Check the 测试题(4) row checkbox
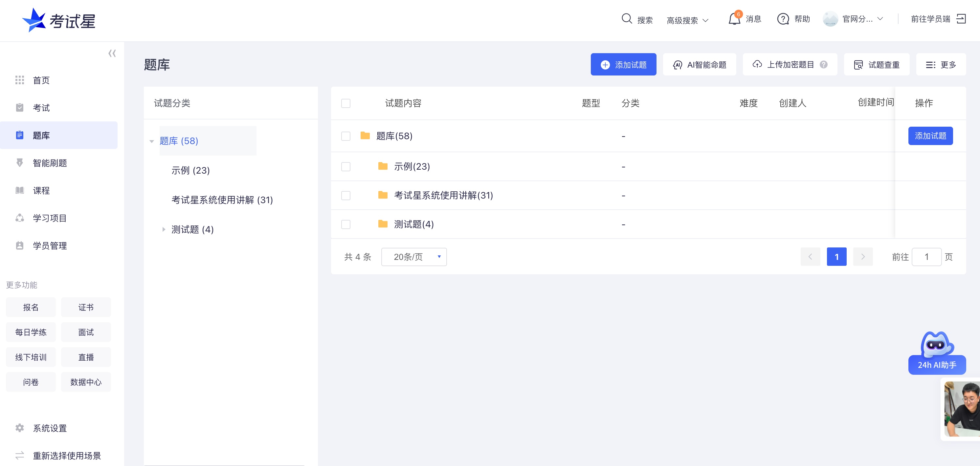The image size is (980, 466). click(x=345, y=224)
